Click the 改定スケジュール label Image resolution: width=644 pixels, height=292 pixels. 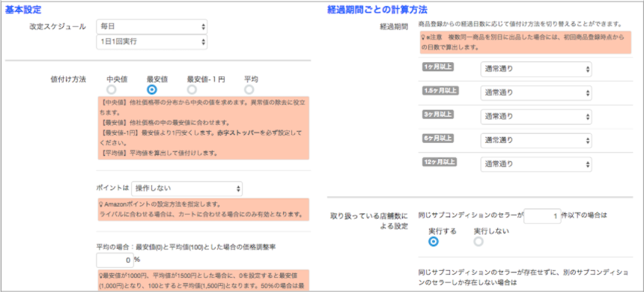(x=58, y=26)
